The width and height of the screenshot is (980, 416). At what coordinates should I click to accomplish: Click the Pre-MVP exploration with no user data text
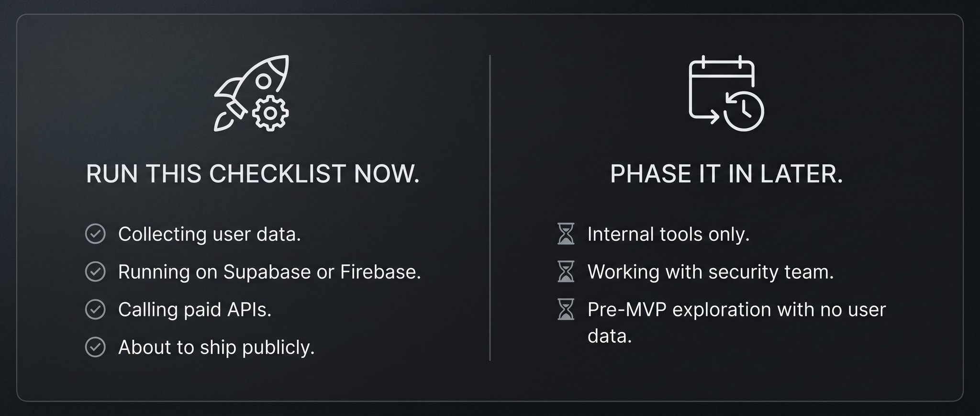click(x=737, y=323)
